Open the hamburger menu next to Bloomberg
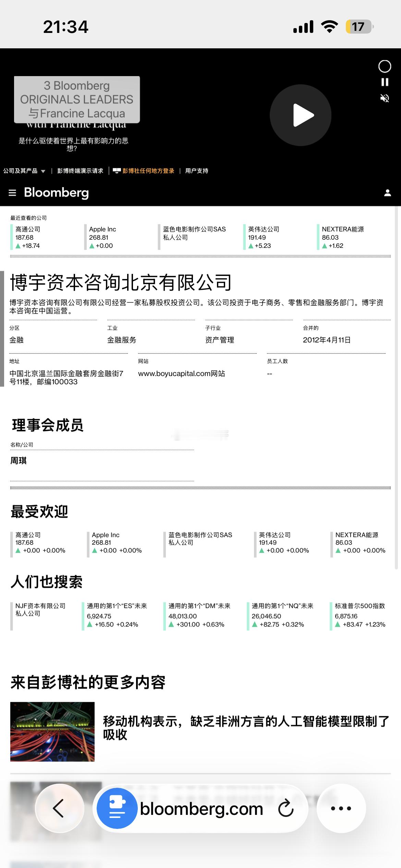The image size is (401, 868). click(x=12, y=193)
